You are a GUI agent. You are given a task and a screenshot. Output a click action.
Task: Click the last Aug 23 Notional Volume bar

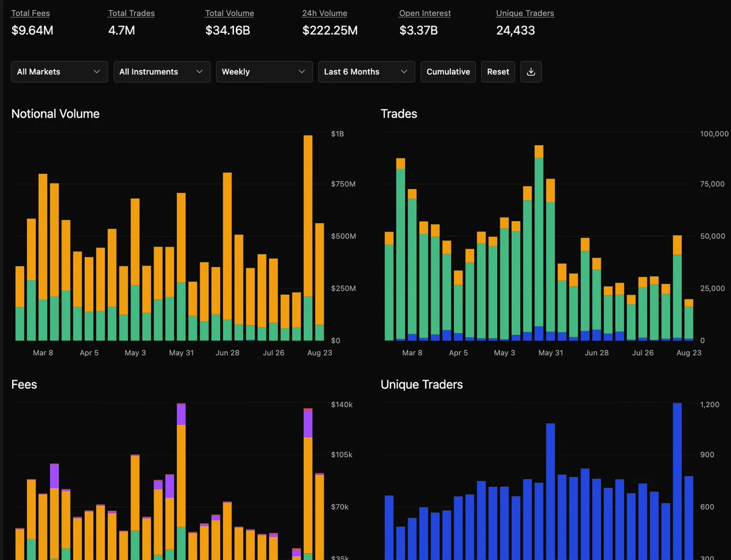(319, 282)
